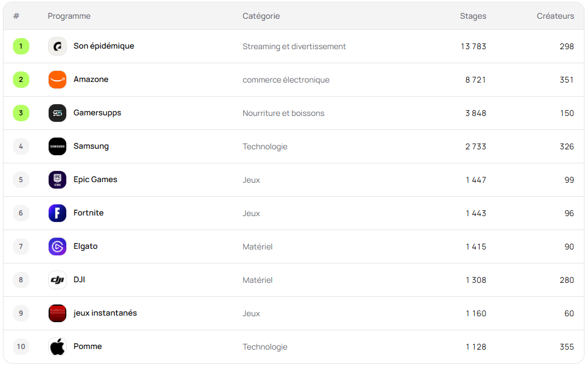Click the 13 783 stages value
588x366 pixels.
(473, 46)
